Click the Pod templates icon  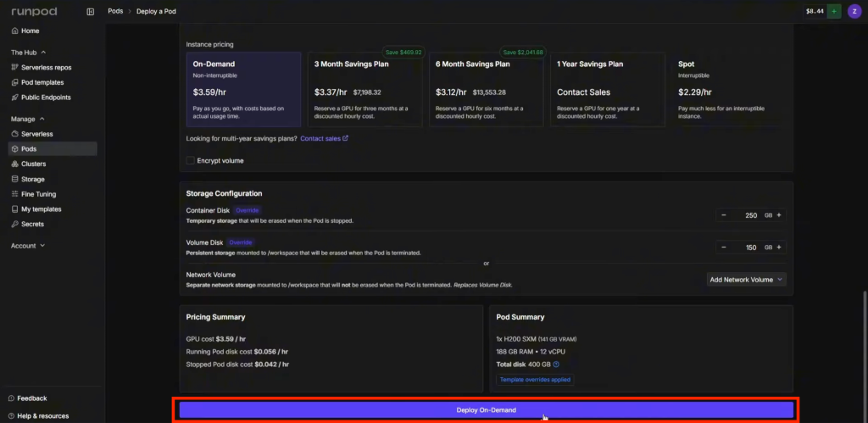[15, 82]
